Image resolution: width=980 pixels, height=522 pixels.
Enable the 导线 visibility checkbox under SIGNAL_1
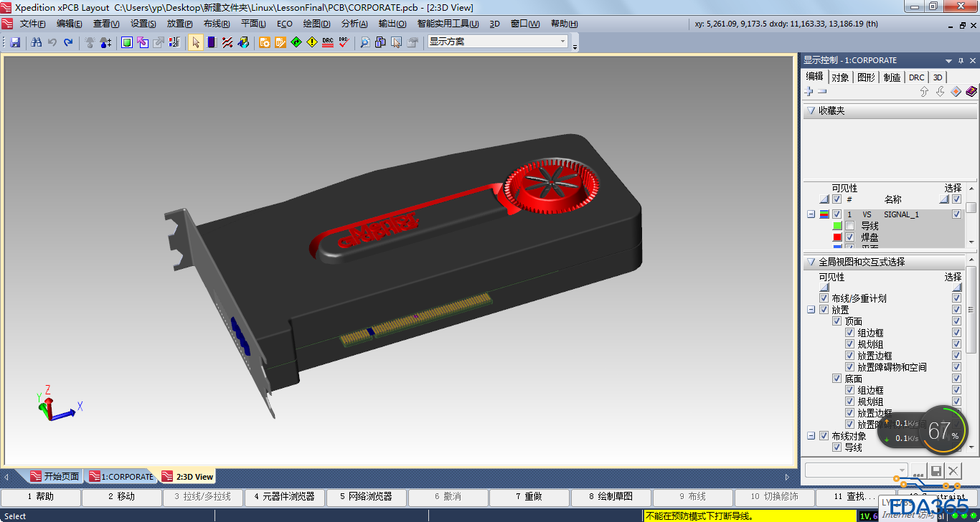coord(849,226)
